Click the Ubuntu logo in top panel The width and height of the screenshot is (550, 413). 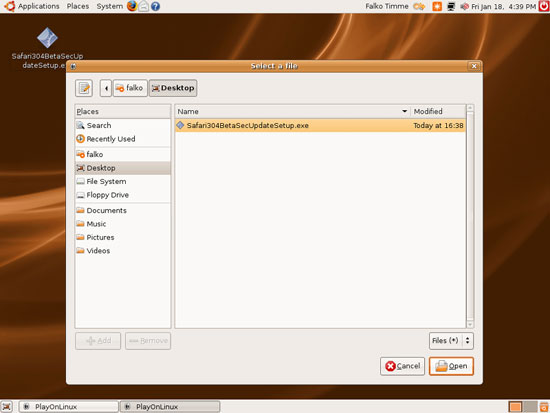tap(9, 6)
